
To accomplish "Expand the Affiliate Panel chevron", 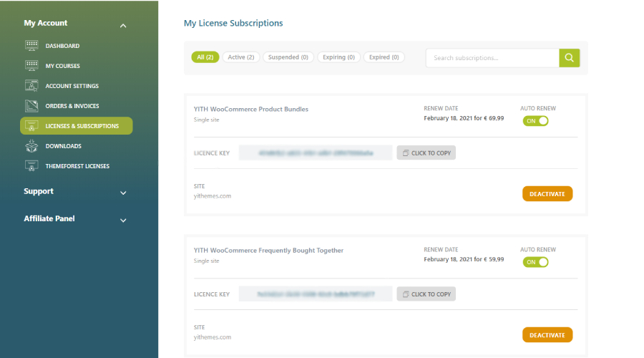I will pos(123,221).
